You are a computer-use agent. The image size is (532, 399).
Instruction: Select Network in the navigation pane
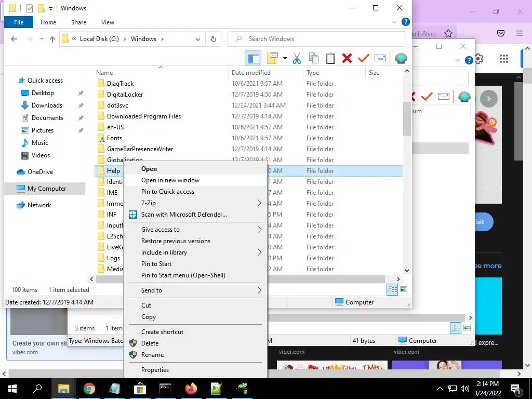pyautogui.click(x=39, y=205)
